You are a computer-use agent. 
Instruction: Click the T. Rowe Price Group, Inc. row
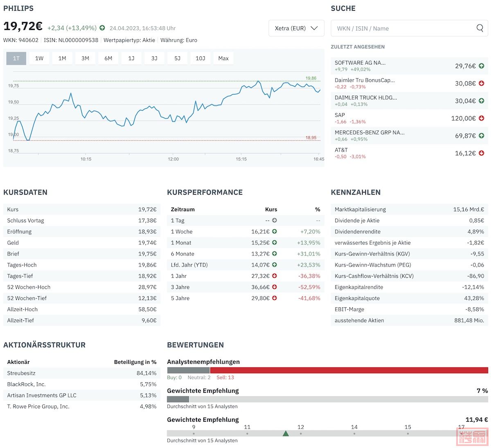pos(82,406)
